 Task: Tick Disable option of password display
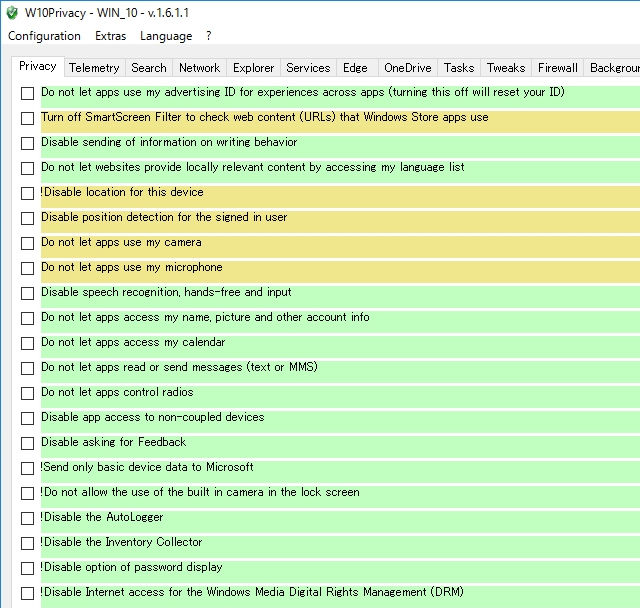click(x=27, y=568)
